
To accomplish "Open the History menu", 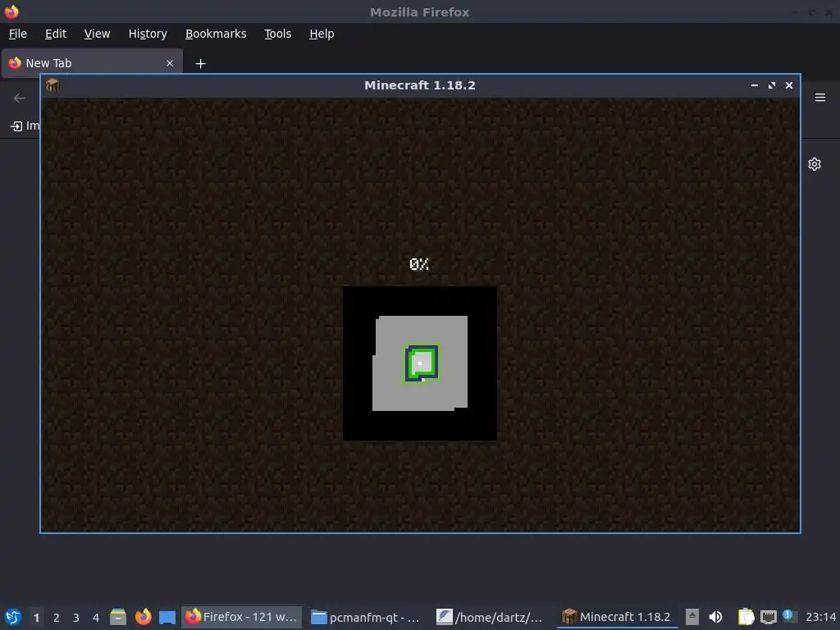I will [x=148, y=34].
